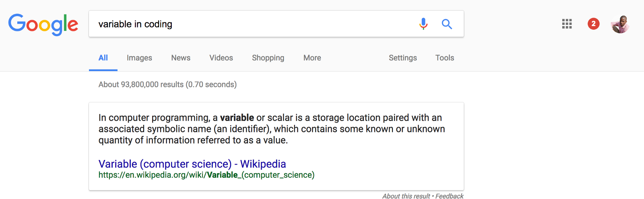Viewport: 644px width, 199px height.
Task: Select the All results tab
Action: pyautogui.click(x=103, y=58)
